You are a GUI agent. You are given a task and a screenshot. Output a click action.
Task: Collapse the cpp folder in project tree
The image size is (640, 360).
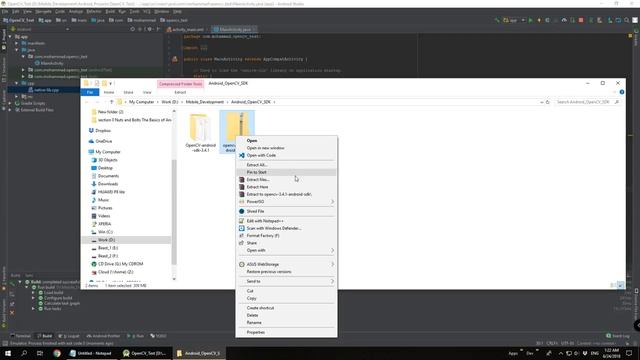(17, 83)
